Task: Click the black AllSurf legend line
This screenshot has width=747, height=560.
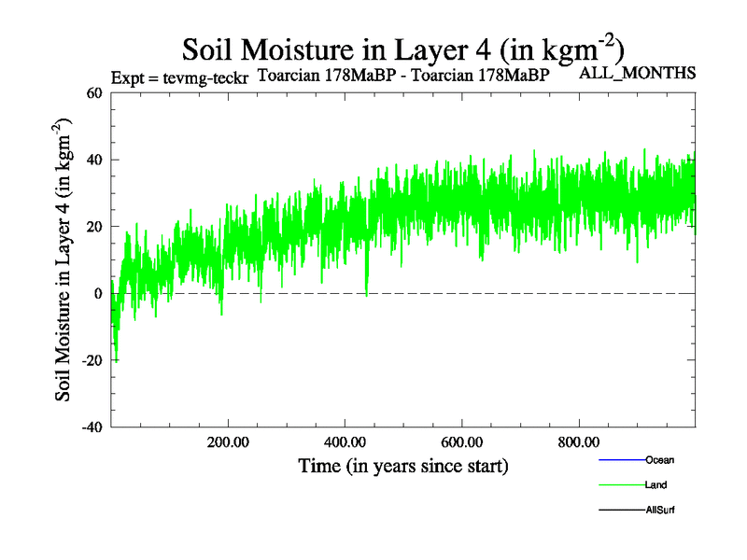Action: 620,511
